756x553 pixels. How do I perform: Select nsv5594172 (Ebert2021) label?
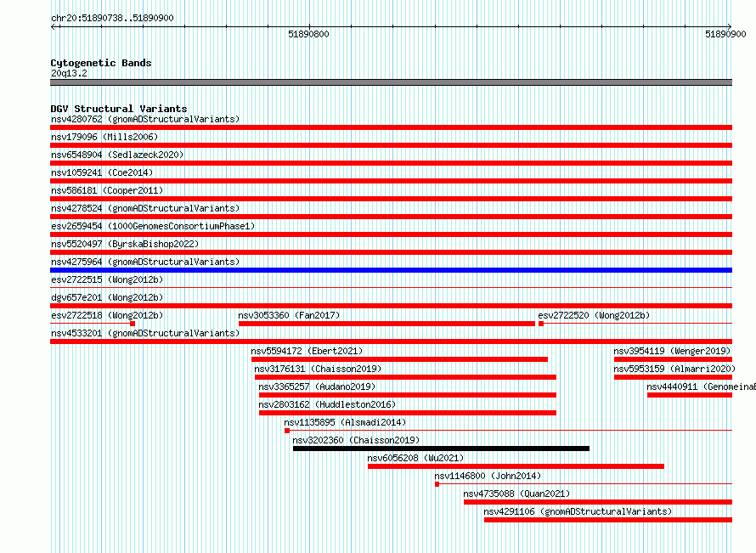[307, 351]
